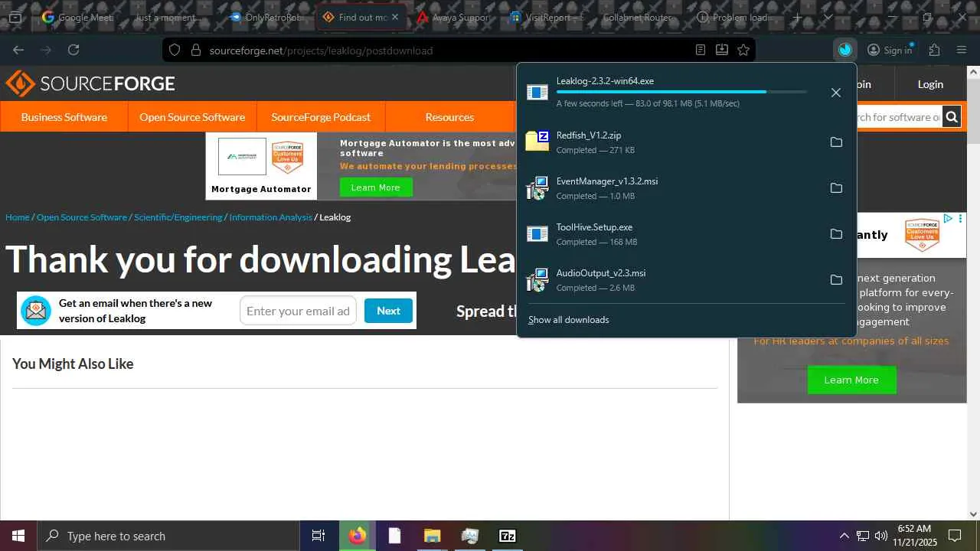Open the Windows notification center
This screenshot has height=551, width=980.
click(x=955, y=536)
